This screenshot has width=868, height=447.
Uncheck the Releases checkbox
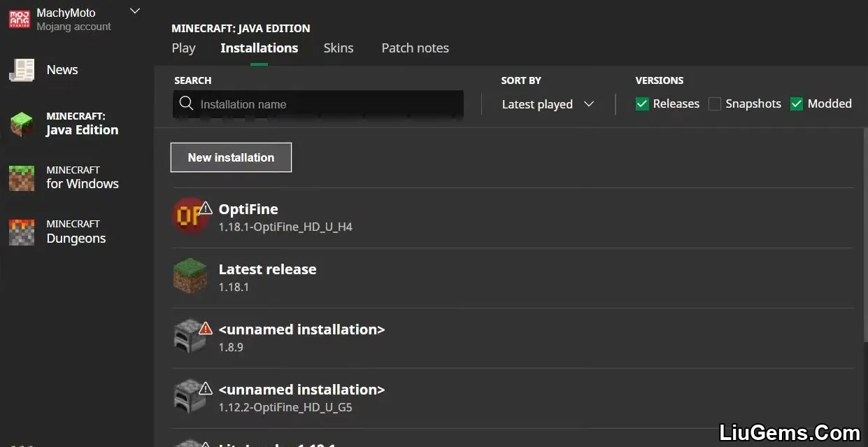click(642, 104)
